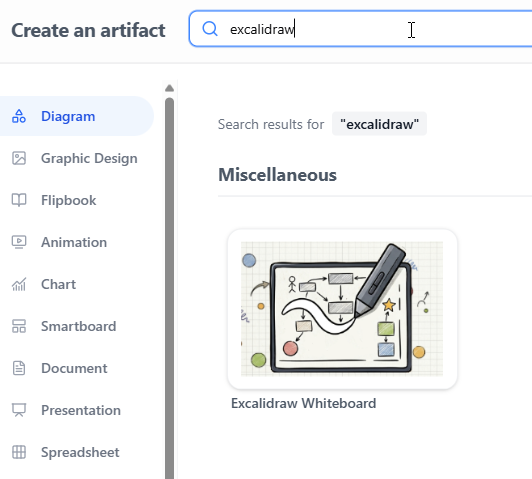Select the Graphic Design image icon
Screen dimensions: 532x479
[19, 158]
